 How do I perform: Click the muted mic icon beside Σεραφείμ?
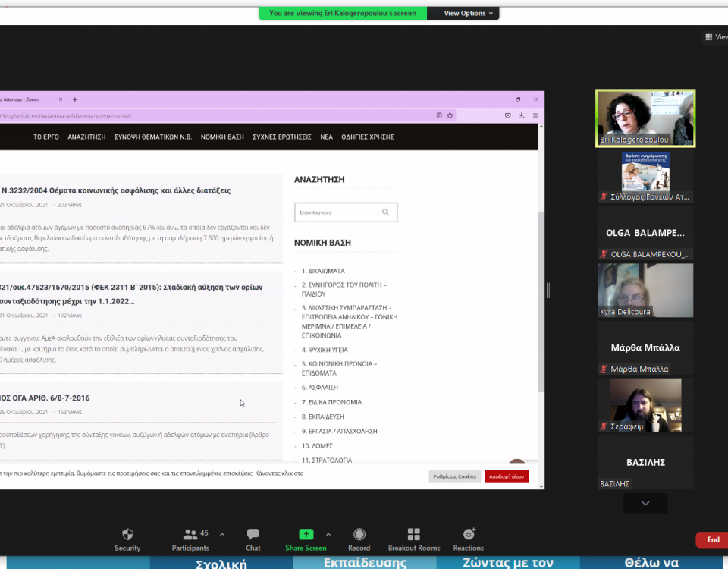pyautogui.click(x=604, y=426)
